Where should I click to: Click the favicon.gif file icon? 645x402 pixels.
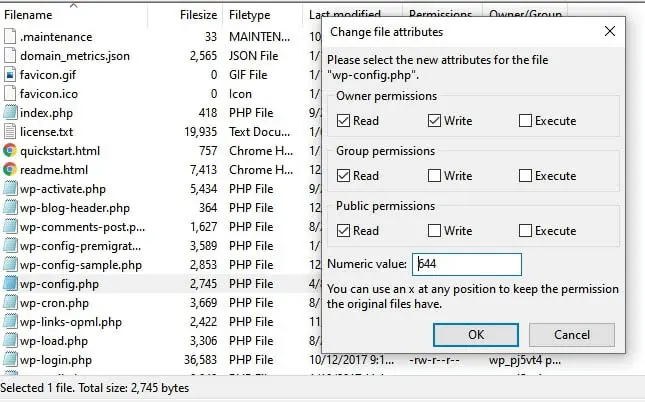pos(10,74)
